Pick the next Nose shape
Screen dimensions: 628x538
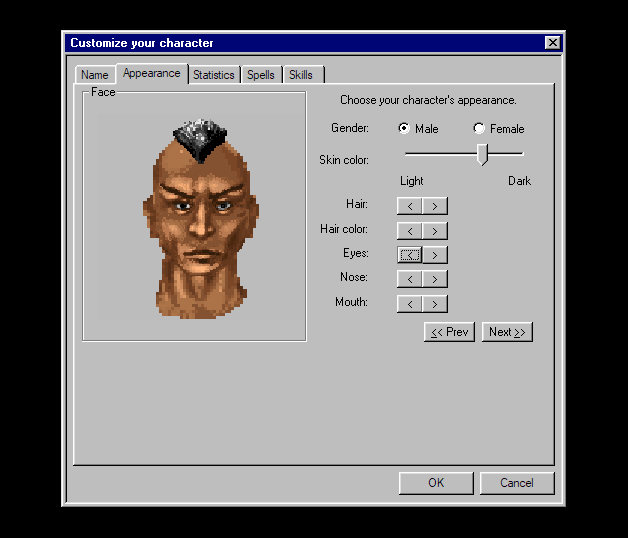tap(435, 279)
